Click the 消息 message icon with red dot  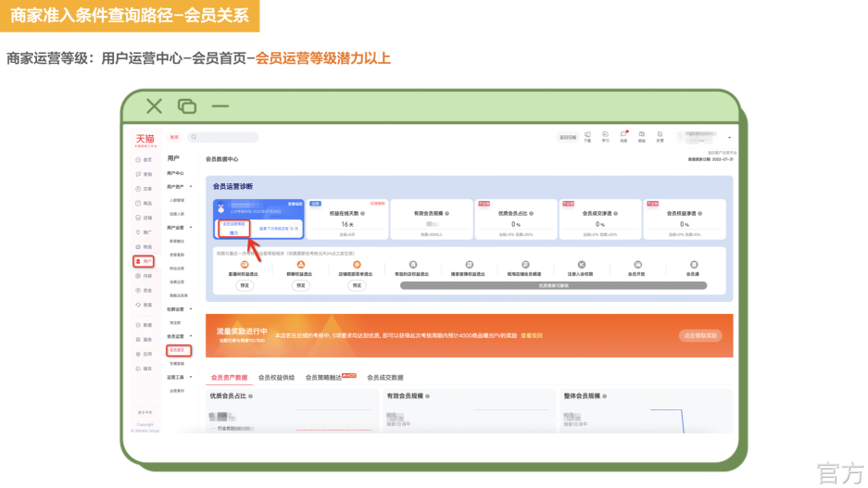tap(623, 135)
